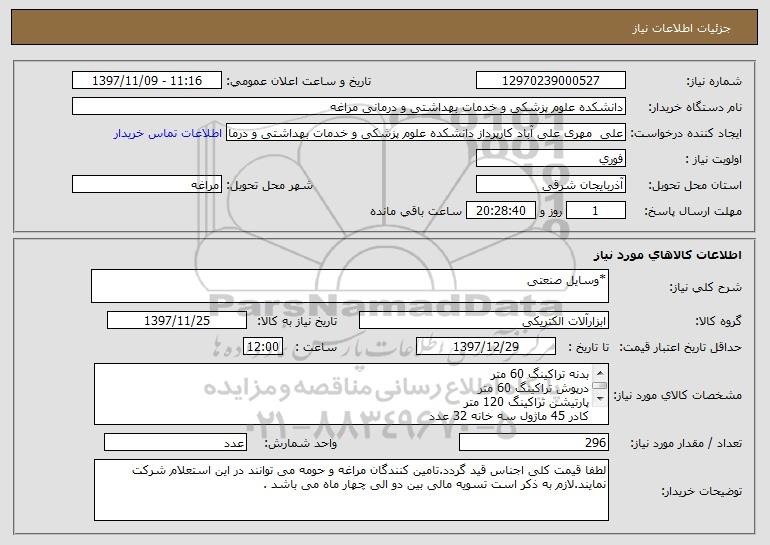Click the label حداقل تاریخ اعتبار قیمت

(680, 348)
